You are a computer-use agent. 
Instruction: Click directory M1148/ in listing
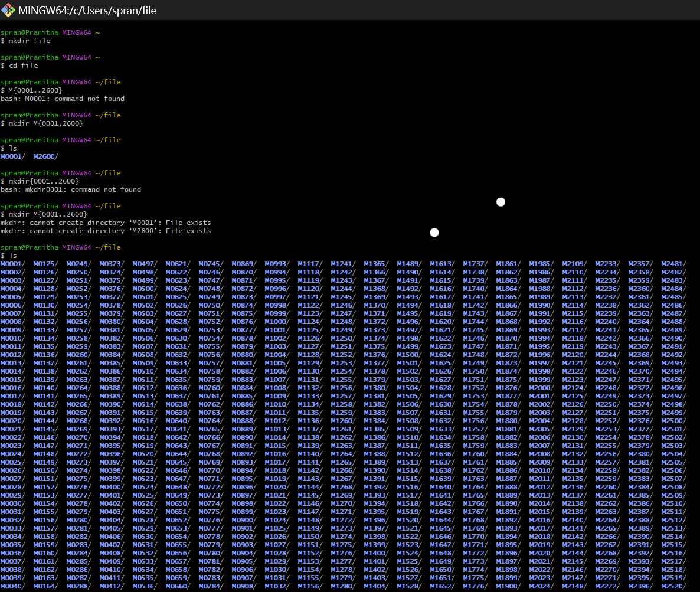pyautogui.click(x=310, y=519)
